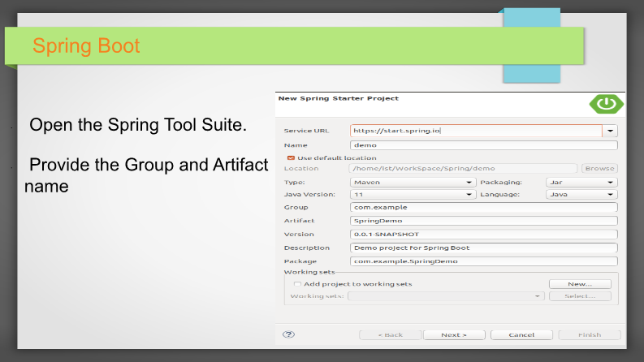Screen dimensions: 644x362
Task: Click the New... working set button
Action: tap(580, 284)
